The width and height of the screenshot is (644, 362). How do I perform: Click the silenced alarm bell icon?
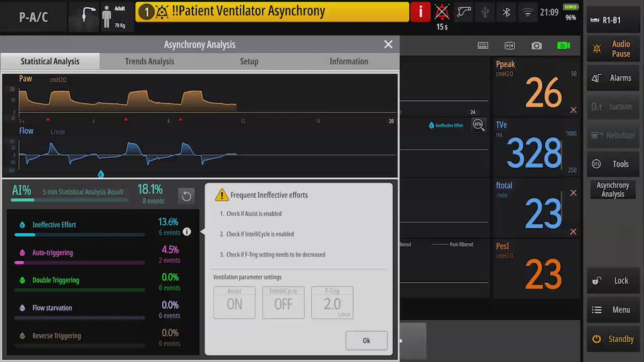click(442, 12)
